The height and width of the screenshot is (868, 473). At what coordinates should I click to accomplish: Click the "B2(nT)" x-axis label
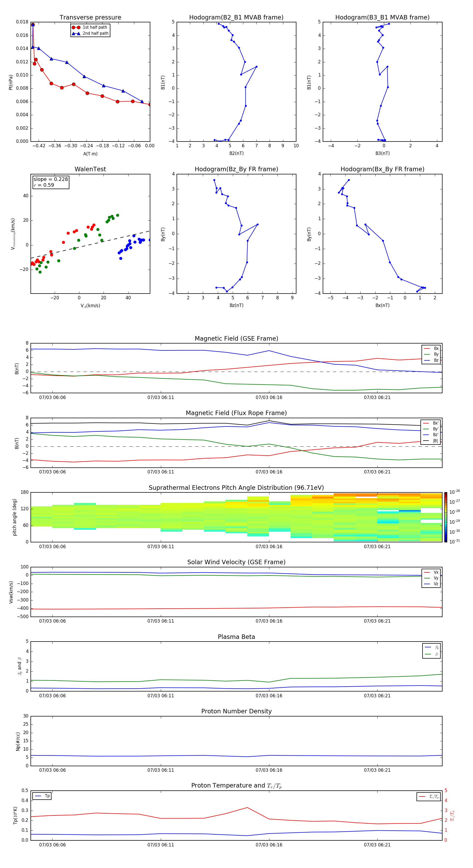tap(236, 153)
